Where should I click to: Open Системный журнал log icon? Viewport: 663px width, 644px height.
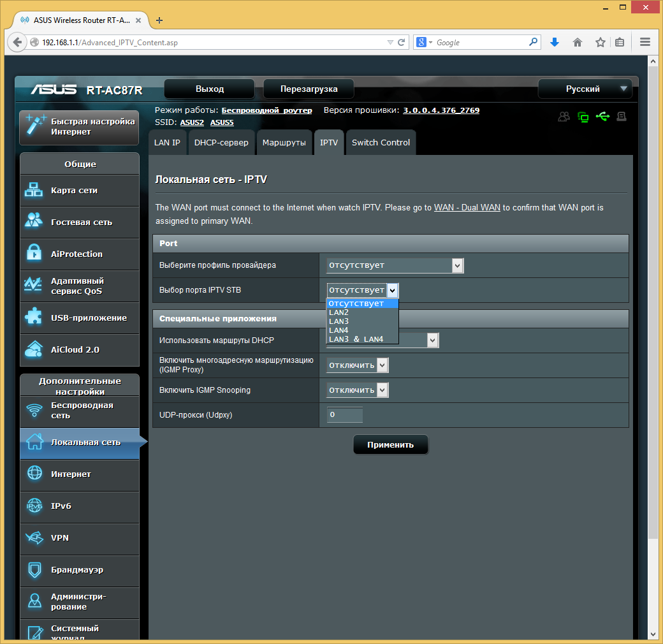tap(34, 633)
